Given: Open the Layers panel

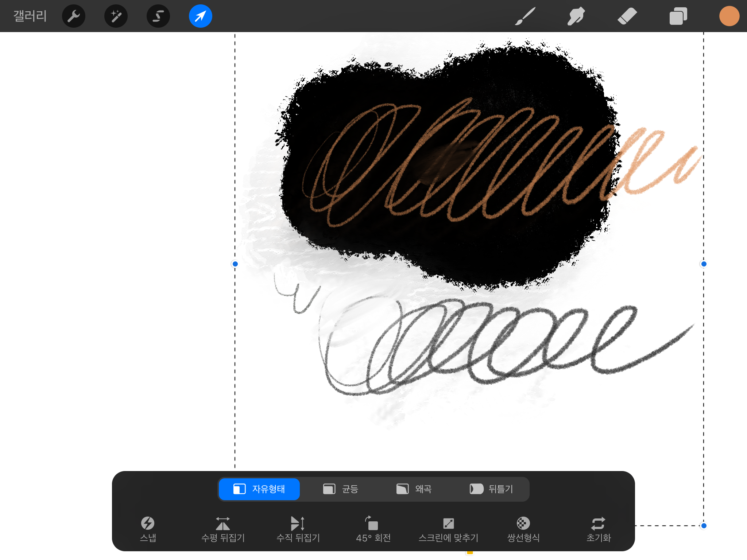Looking at the screenshot, I should tap(678, 16).
